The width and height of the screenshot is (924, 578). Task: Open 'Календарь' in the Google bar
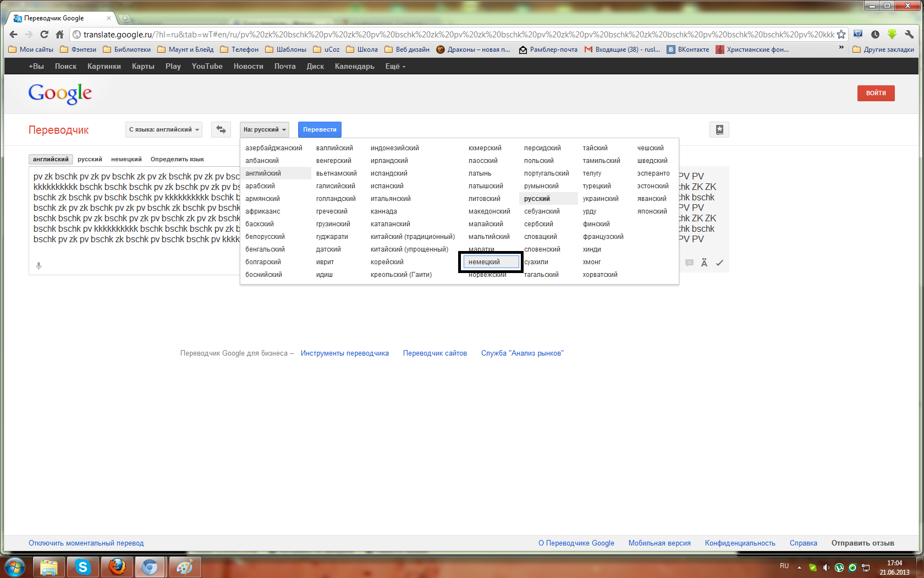pyautogui.click(x=354, y=67)
